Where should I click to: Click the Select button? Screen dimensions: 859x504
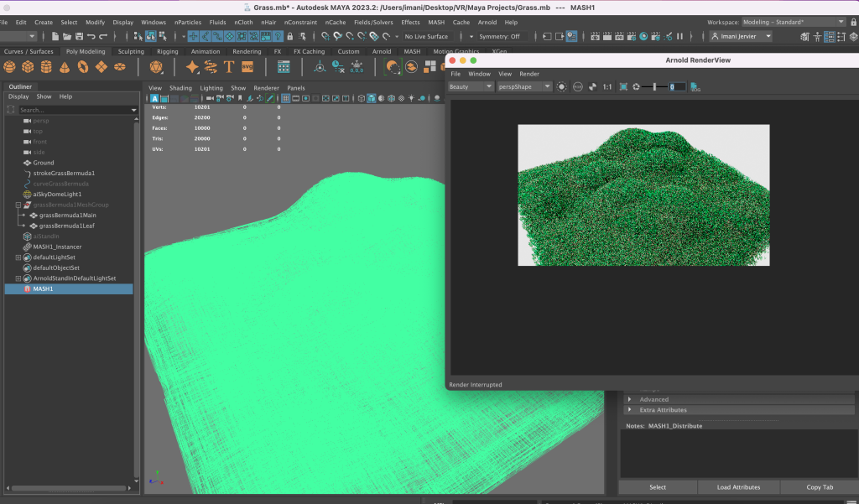click(x=658, y=487)
